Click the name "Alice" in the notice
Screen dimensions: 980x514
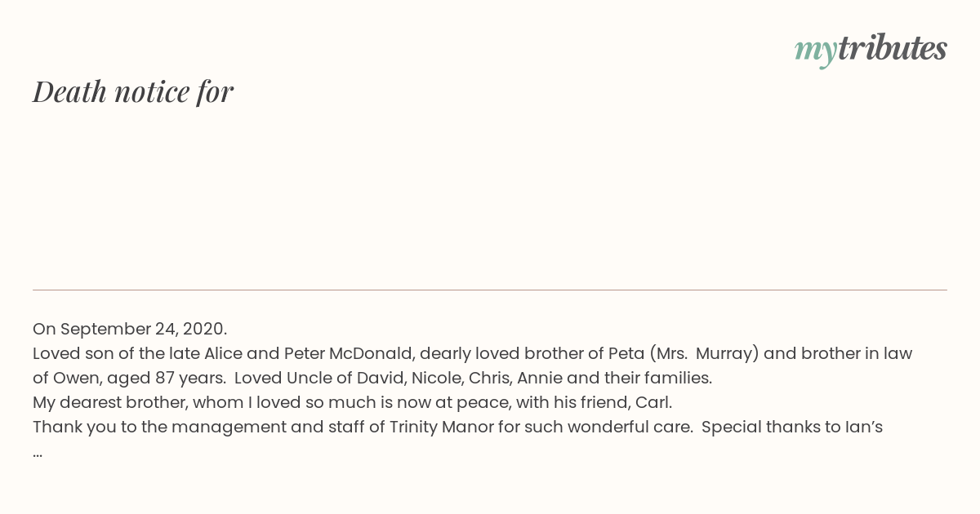click(223, 354)
